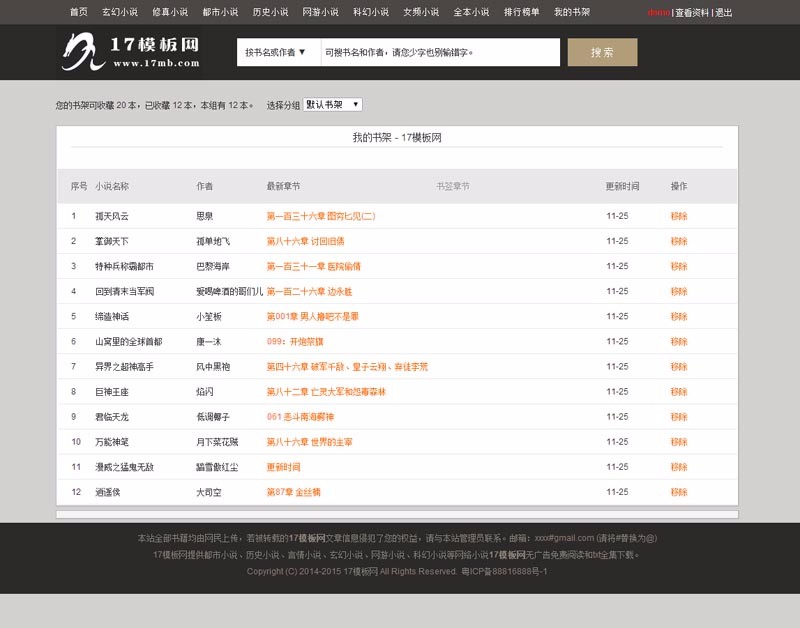Click 退出 to log out
This screenshot has height=628, width=800.
[x=723, y=12]
